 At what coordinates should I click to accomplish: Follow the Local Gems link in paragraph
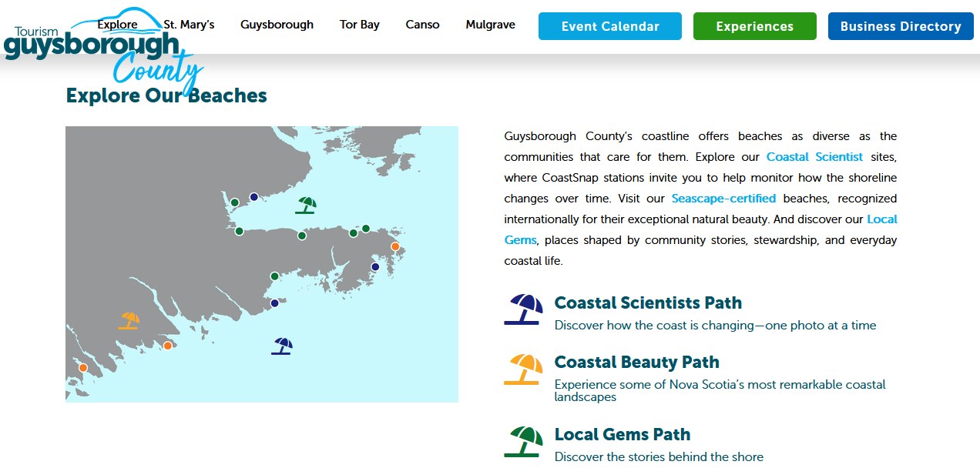[x=701, y=229]
